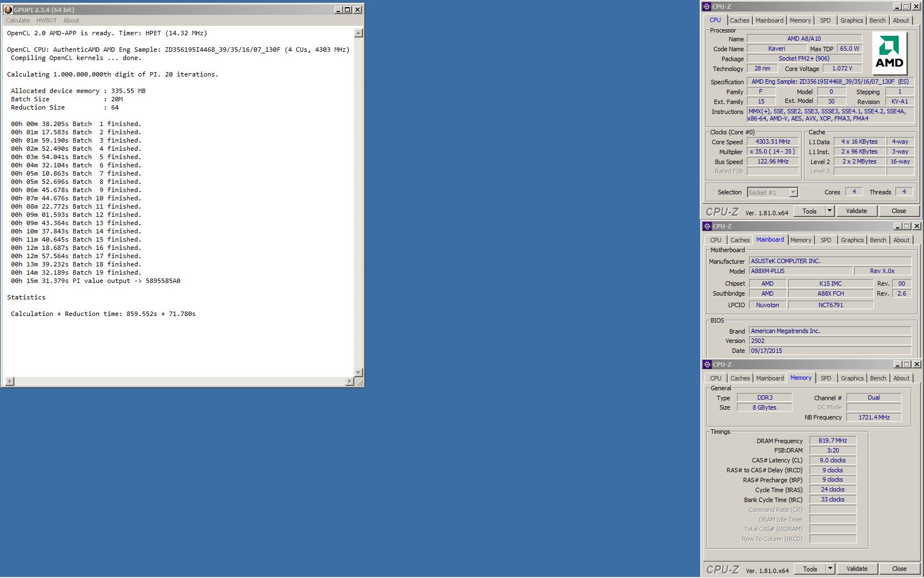Switch to Memory tab in top CPU-Z window
Screen dimensions: 924x578
pos(800,20)
